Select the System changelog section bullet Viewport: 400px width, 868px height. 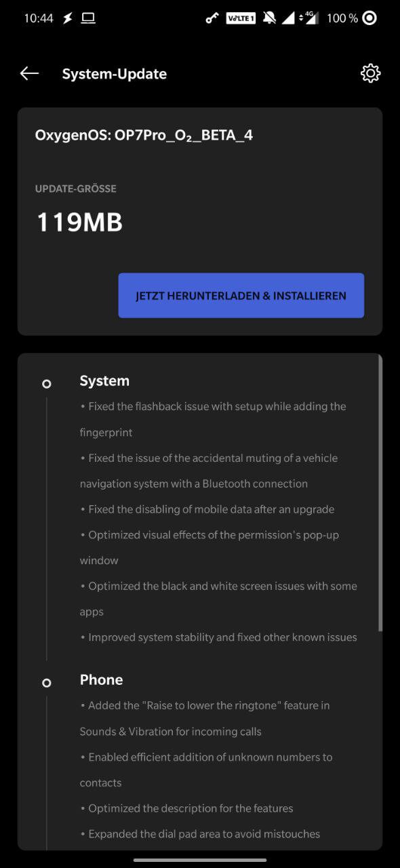click(x=46, y=384)
